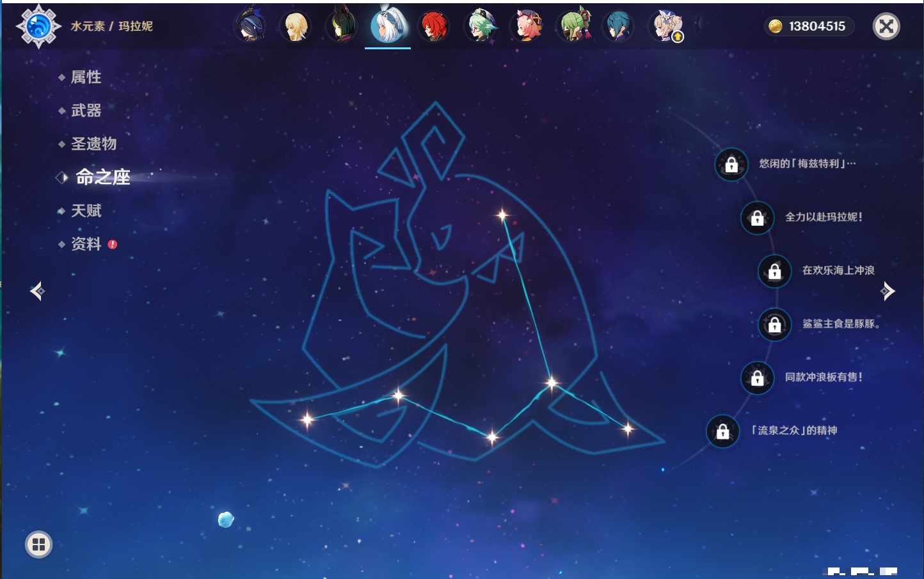Go to the 圣遗物 artifacts tab
Screen dimensions: 924x579
pyautogui.click(x=93, y=144)
